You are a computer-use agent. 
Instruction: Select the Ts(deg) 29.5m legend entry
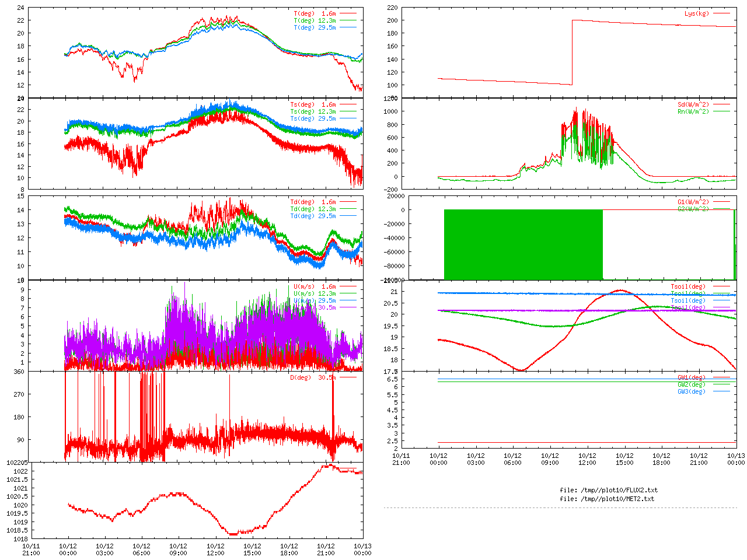tap(313, 119)
